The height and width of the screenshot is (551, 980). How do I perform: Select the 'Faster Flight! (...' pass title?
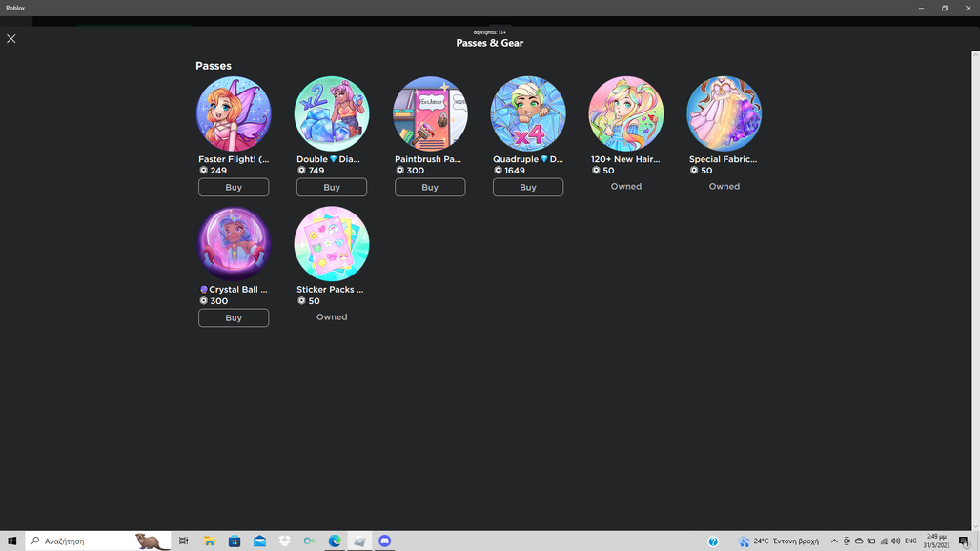(x=234, y=159)
